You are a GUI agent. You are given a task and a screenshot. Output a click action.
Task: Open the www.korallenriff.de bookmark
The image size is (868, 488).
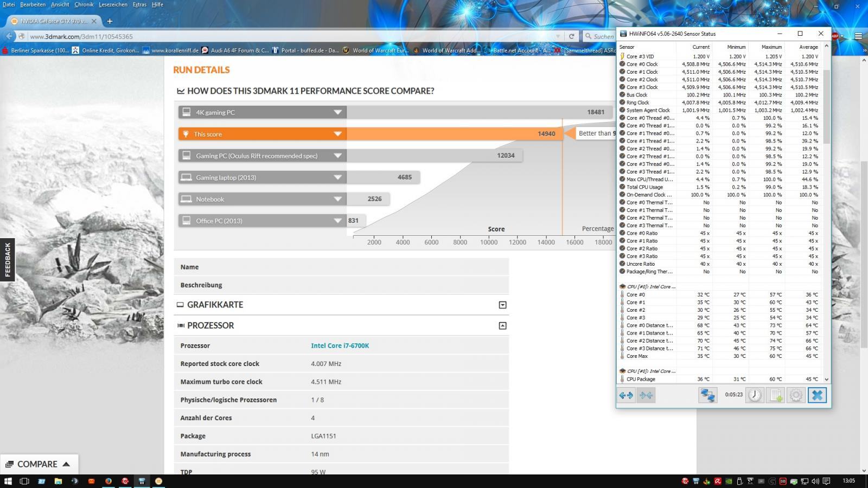[170, 50]
